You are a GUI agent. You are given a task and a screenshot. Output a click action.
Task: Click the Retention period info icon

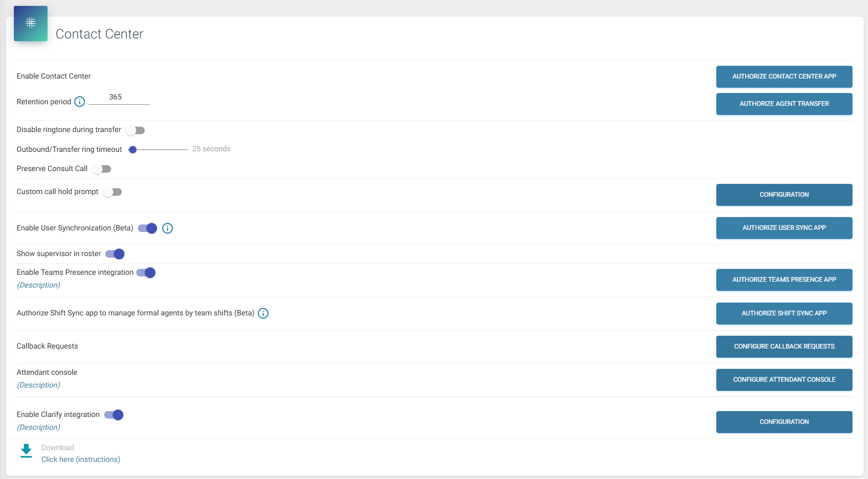point(80,102)
